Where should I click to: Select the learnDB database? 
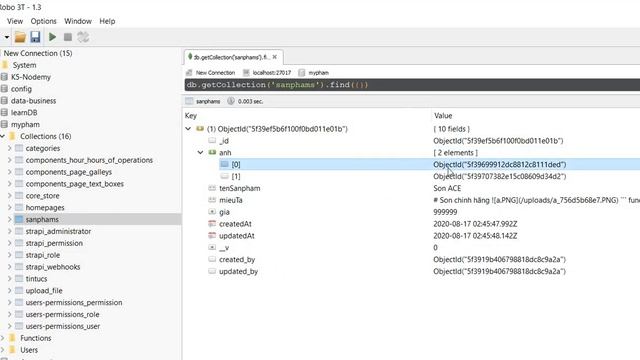[x=24, y=112]
